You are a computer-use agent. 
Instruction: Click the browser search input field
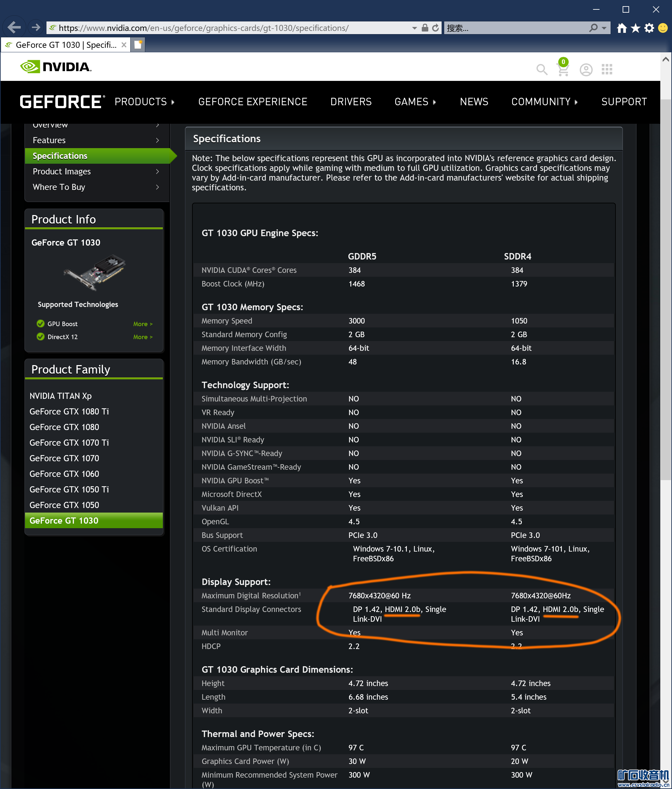pos(516,28)
